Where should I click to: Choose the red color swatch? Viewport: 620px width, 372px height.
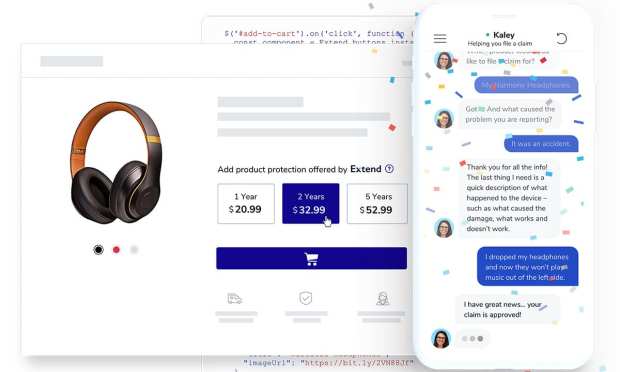coord(116,250)
